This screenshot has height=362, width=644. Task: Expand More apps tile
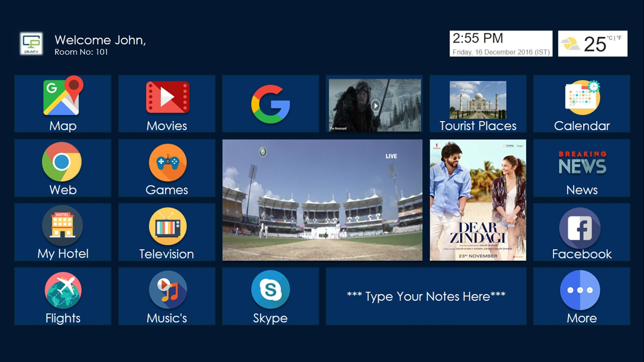pyautogui.click(x=582, y=296)
